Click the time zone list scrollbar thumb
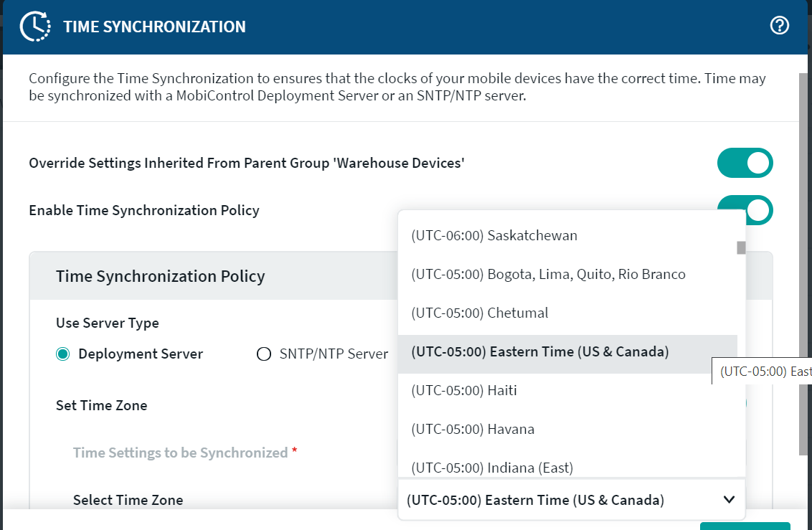Viewport: 812px width, 530px height. (x=741, y=248)
